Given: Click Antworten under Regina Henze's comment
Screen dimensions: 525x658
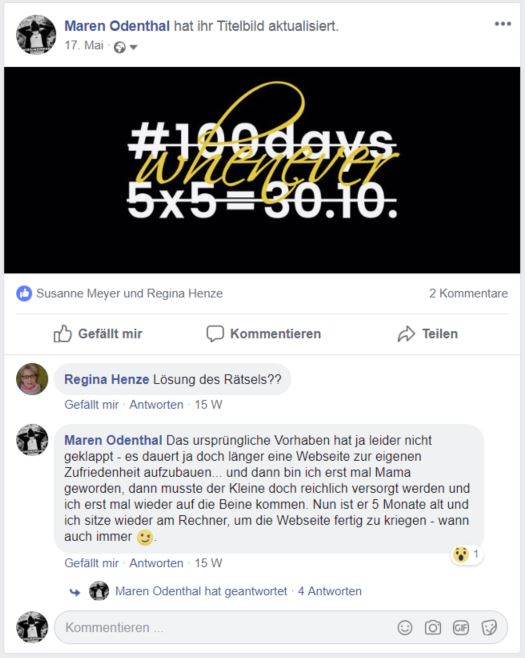Looking at the screenshot, I should (x=156, y=405).
